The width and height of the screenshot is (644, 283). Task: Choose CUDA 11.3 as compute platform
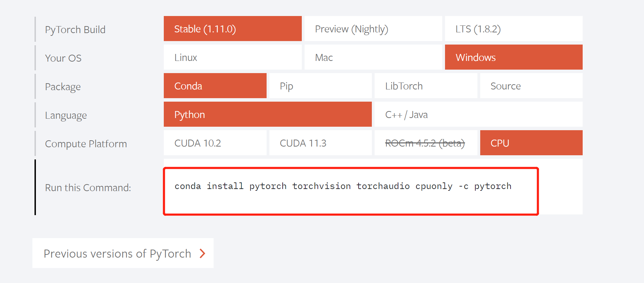coord(320,143)
